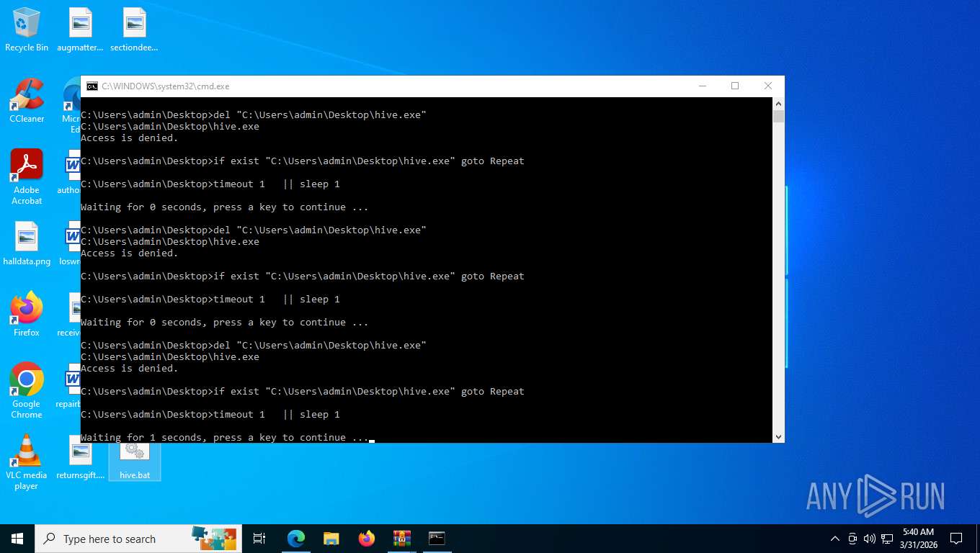Click the cmd.exe title bar icon
This screenshot has height=553, width=980.
click(92, 86)
